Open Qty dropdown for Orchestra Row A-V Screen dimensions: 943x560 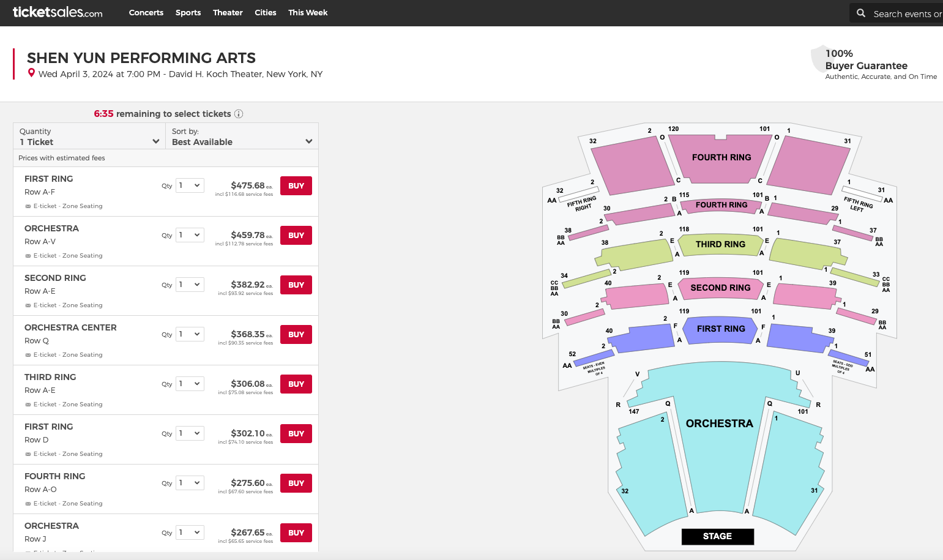pyautogui.click(x=190, y=235)
